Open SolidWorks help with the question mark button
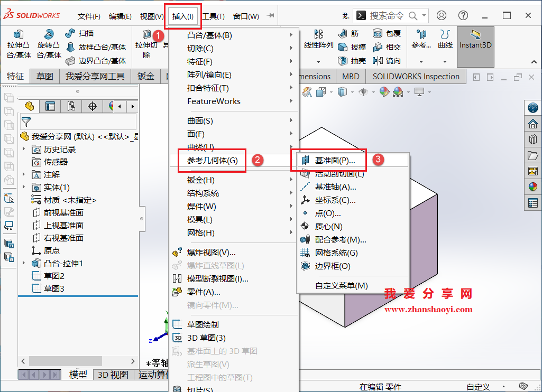This screenshot has width=542, height=392. point(463,15)
